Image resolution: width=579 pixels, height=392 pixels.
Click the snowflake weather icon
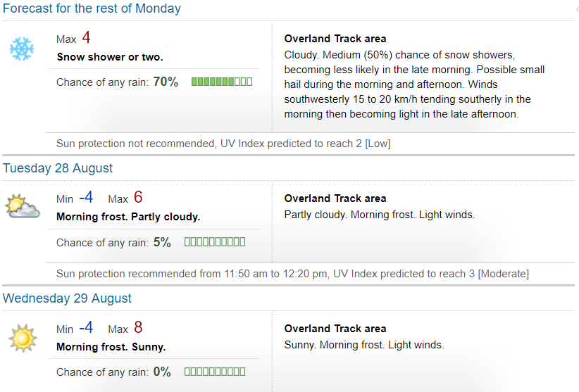[22, 49]
